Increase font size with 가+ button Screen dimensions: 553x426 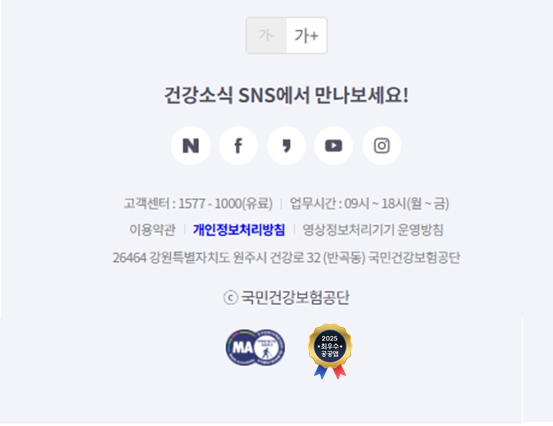(x=306, y=35)
